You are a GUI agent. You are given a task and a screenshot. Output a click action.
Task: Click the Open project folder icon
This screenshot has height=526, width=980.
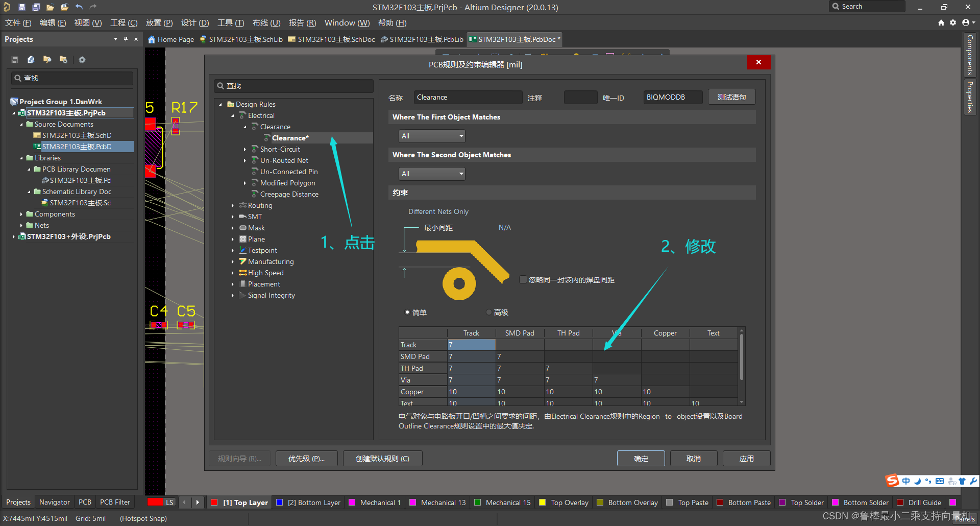[64, 7]
